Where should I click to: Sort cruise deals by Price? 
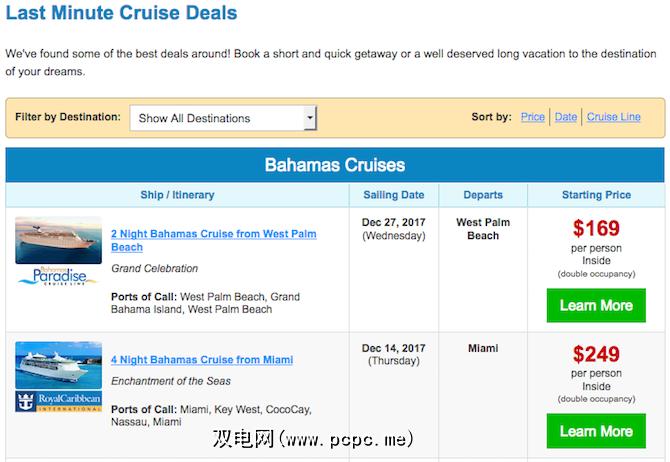pyautogui.click(x=533, y=117)
